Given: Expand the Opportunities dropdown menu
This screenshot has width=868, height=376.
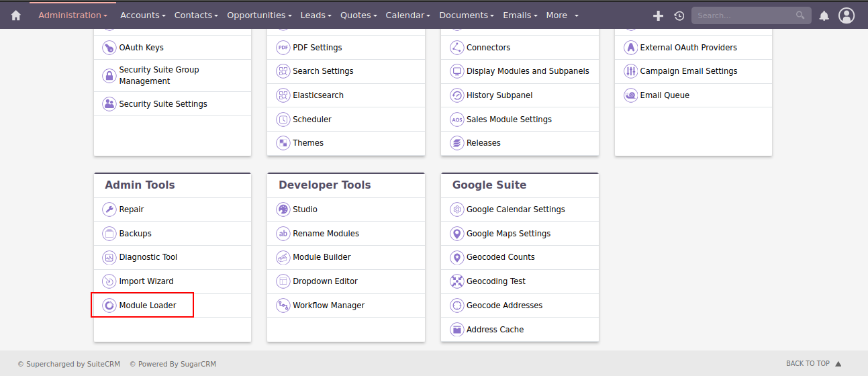Looking at the screenshot, I should 259,15.
